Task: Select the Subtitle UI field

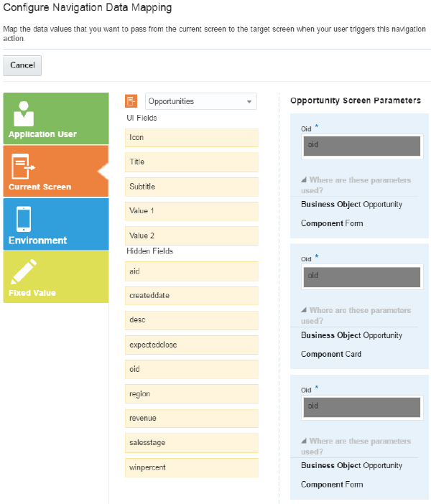Action: point(191,187)
